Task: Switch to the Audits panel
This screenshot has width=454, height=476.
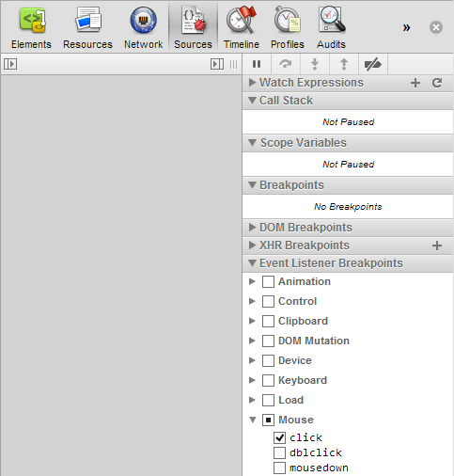Action: 331,27
